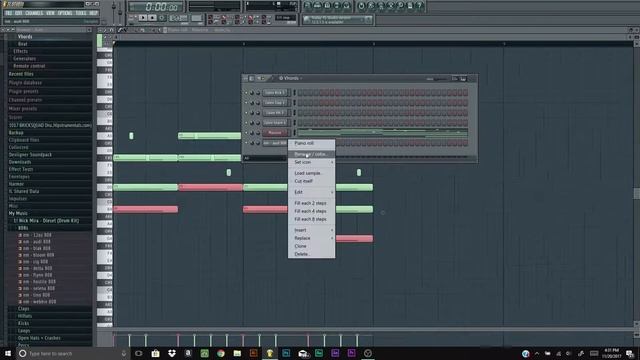Click the Snare channel name button

275,123
